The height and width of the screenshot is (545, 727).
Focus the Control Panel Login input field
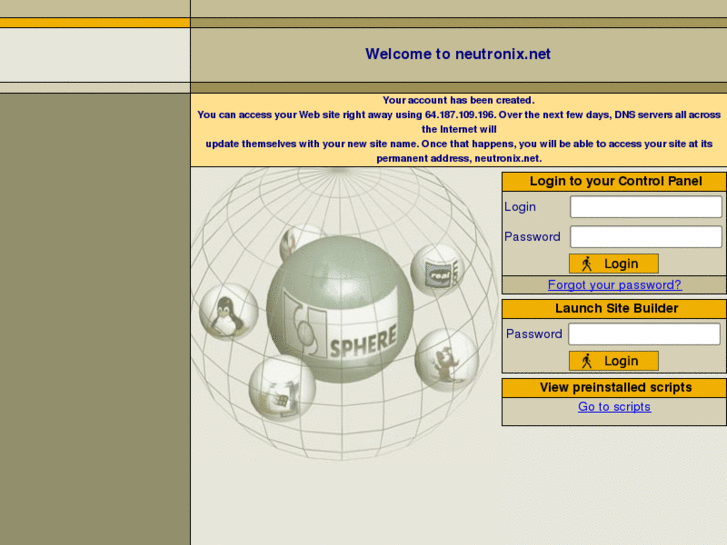[646, 206]
